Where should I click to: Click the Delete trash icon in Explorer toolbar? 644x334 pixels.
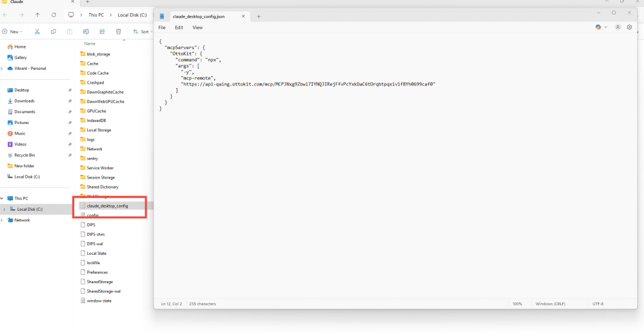coord(118,31)
